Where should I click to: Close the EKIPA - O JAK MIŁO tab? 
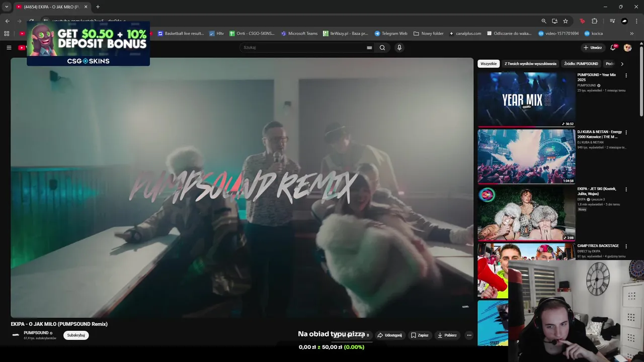pos(86,7)
